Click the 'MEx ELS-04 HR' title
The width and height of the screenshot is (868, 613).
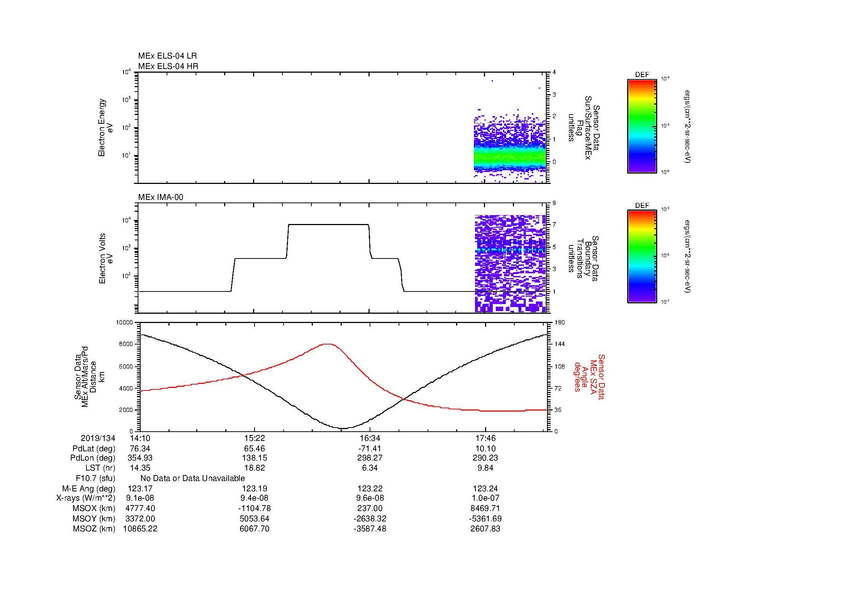point(168,66)
